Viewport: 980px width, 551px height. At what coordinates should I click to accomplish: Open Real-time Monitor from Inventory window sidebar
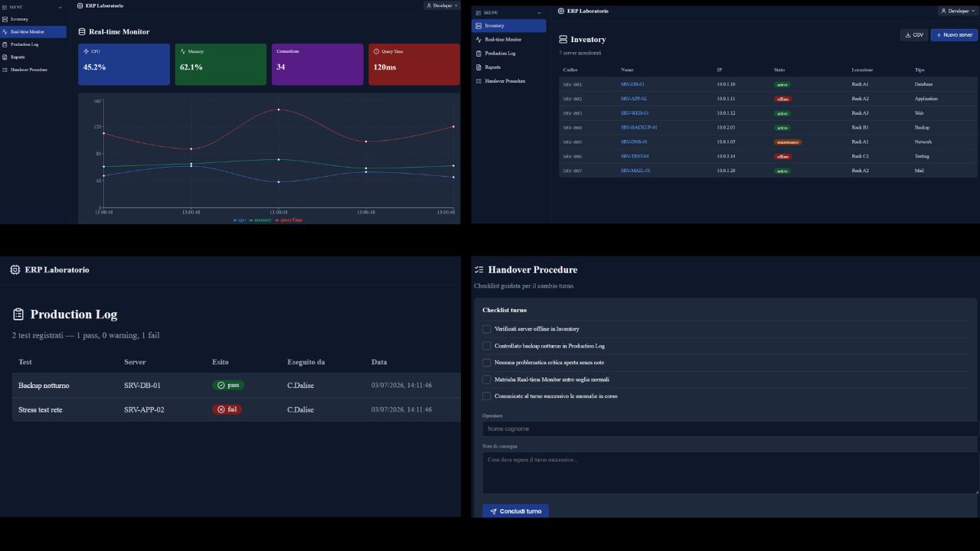509,39
